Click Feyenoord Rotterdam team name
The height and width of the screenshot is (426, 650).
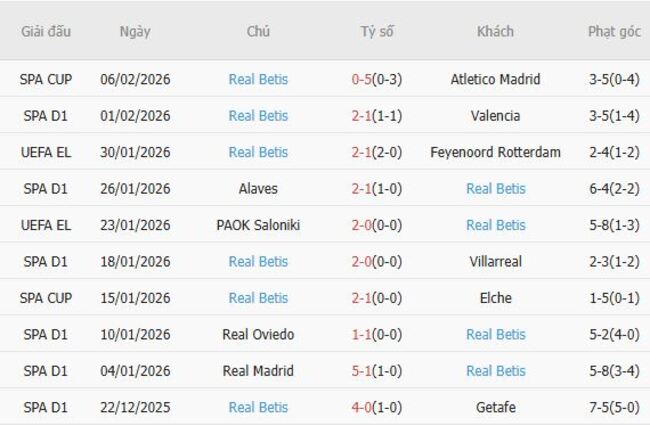pos(495,152)
